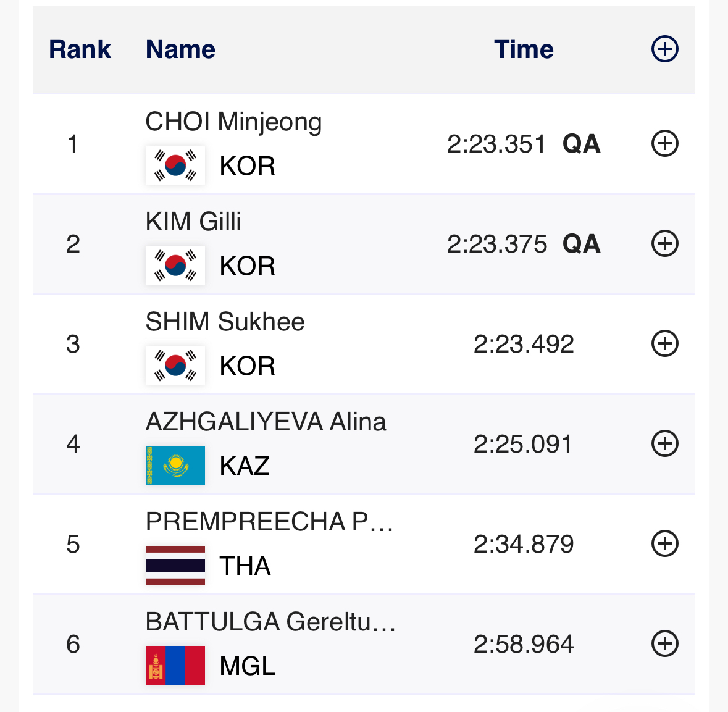
Task: Click the Thailand flag icon
Action: pos(175,566)
